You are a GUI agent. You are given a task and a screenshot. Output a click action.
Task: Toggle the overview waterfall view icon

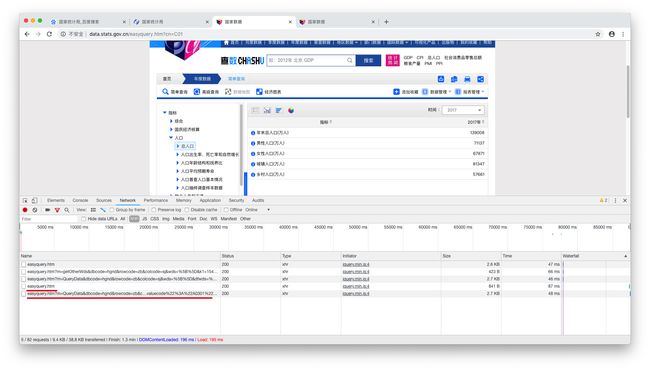pos(103,210)
